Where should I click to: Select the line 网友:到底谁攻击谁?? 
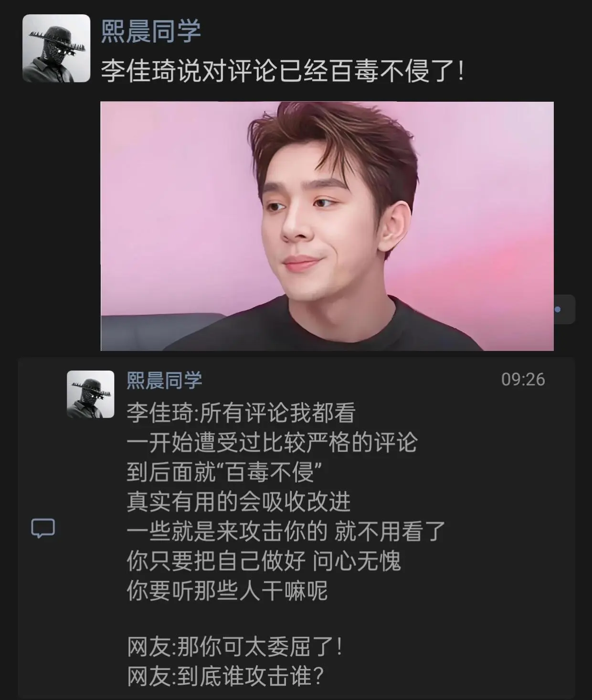[x=226, y=676]
